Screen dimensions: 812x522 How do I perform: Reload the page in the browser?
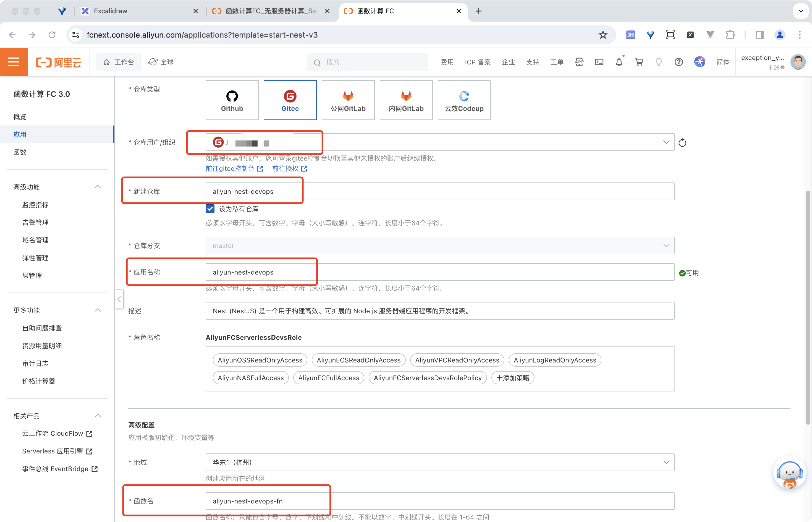tap(52, 35)
